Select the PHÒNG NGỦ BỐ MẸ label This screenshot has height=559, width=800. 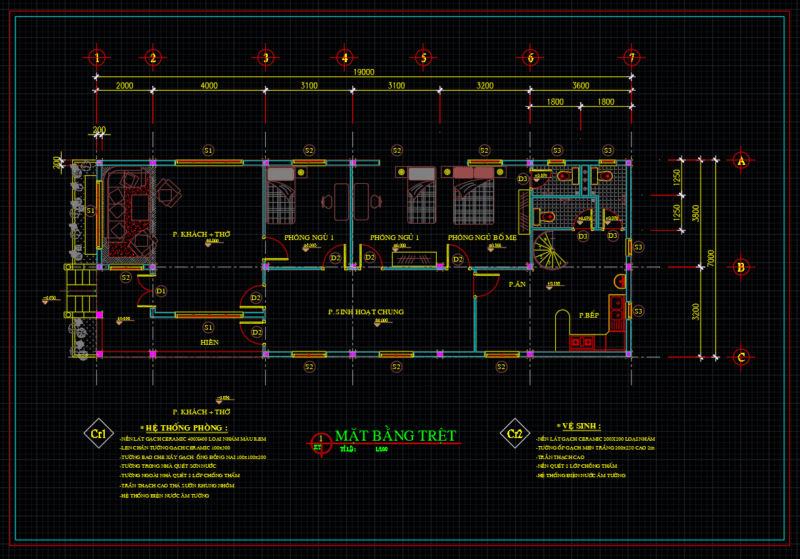[482, 237]
